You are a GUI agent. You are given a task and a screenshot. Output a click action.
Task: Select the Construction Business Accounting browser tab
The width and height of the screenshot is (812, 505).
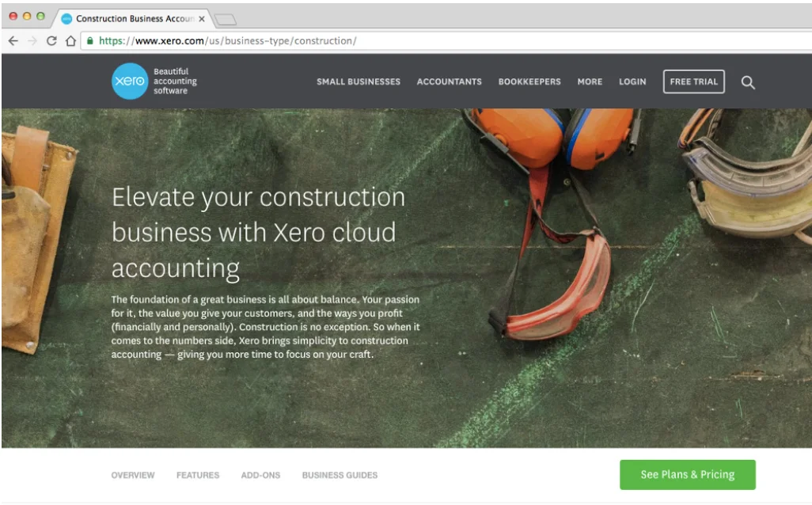tap(134, 19)
